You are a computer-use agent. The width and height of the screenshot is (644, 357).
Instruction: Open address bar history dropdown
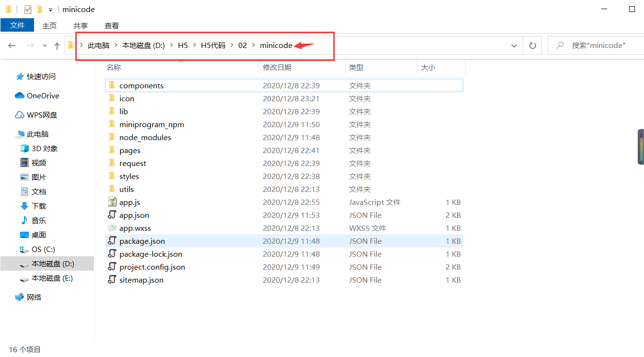(x=514, y=46)
